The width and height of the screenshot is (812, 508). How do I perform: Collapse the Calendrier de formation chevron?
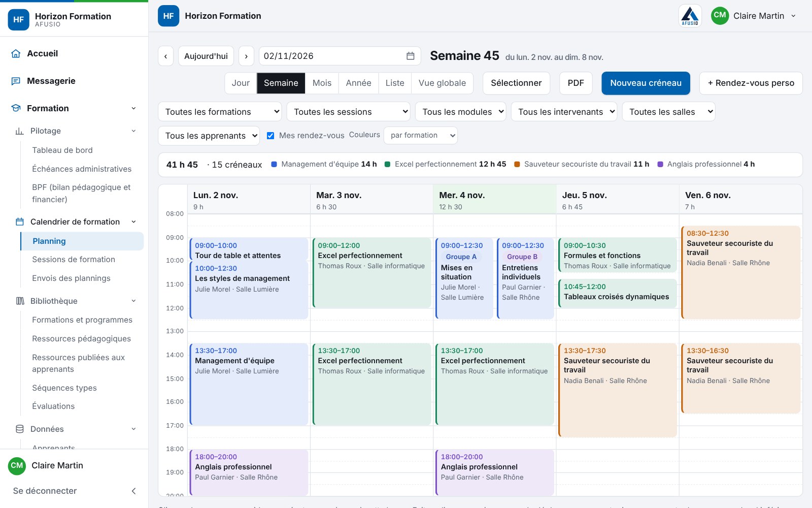(x=133, y=222)
